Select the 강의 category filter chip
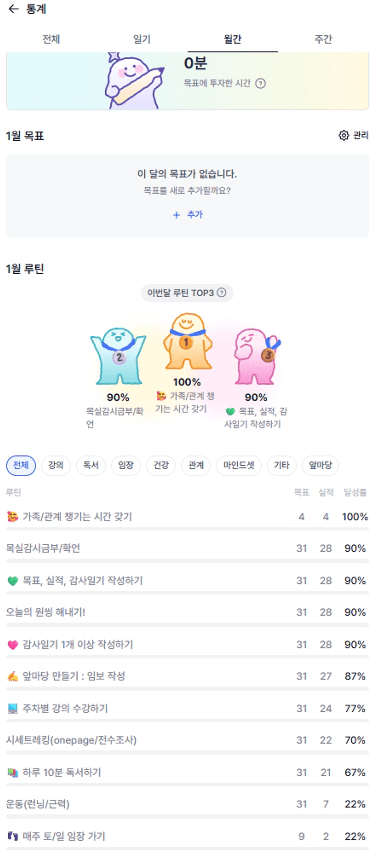This screenshot has width=374, height=868. tap(56, 465)
